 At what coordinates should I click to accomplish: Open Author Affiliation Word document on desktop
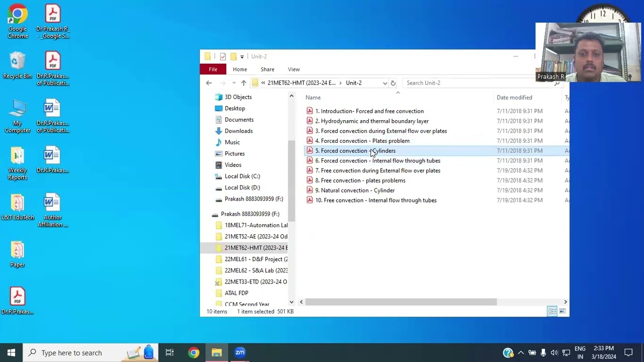pyautogui.click(x=52, y=211)
